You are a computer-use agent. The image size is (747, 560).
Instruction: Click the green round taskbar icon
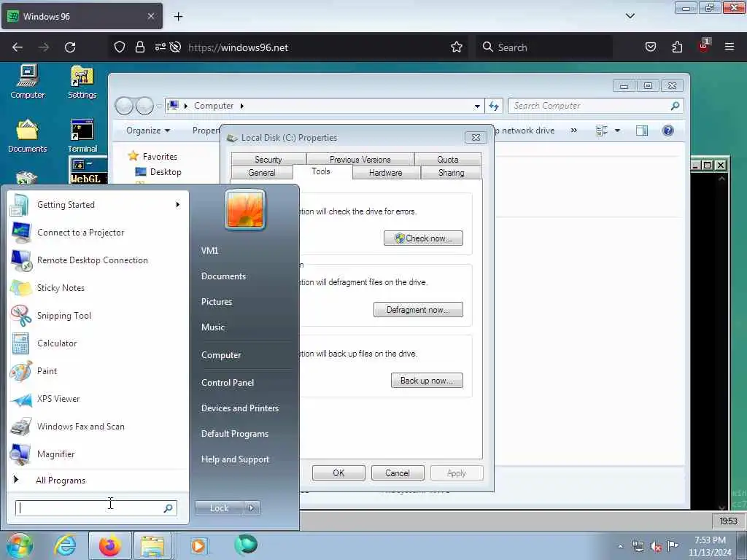[x=245, y=545]
